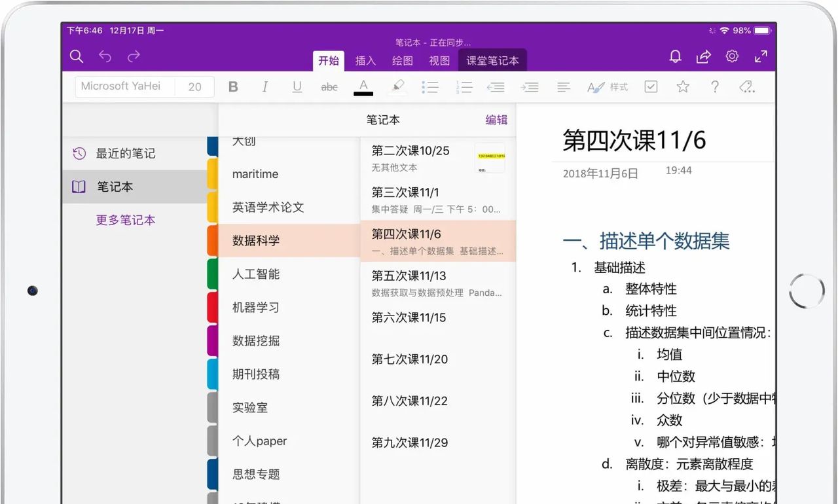Open the 期刊投稿 section
This screenshot has height=504, width=838.
(x=289, y=374)
